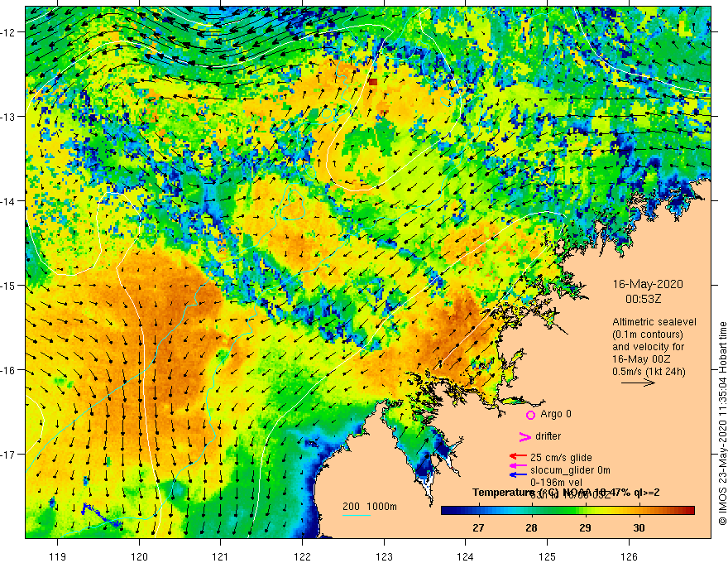This screenshot has height=563, width=728.
Task: Click the blue 0-196m velocity arrow
Action: pyautogui.click(x=518, y=474)
